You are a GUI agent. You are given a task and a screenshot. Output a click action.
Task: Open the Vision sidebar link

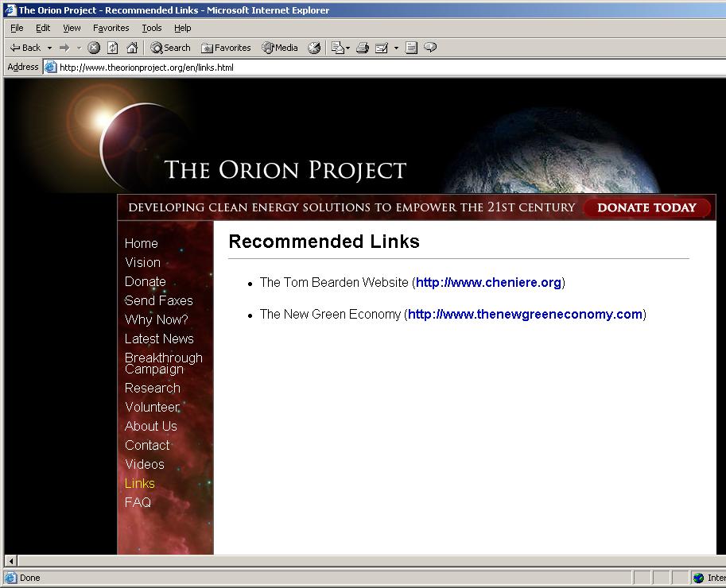pyautogui.click(x=142, y=262)
